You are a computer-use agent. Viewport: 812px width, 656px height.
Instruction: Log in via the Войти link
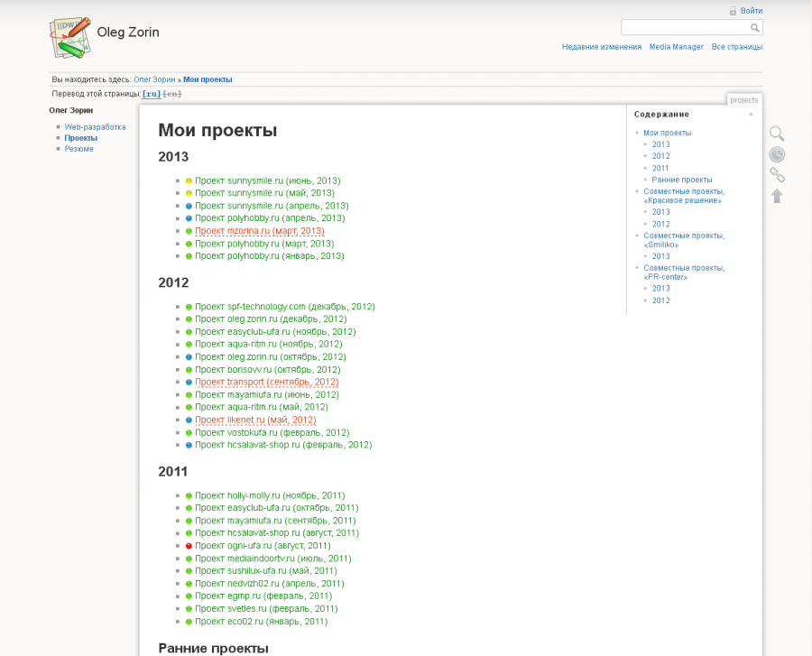(750, 10)
